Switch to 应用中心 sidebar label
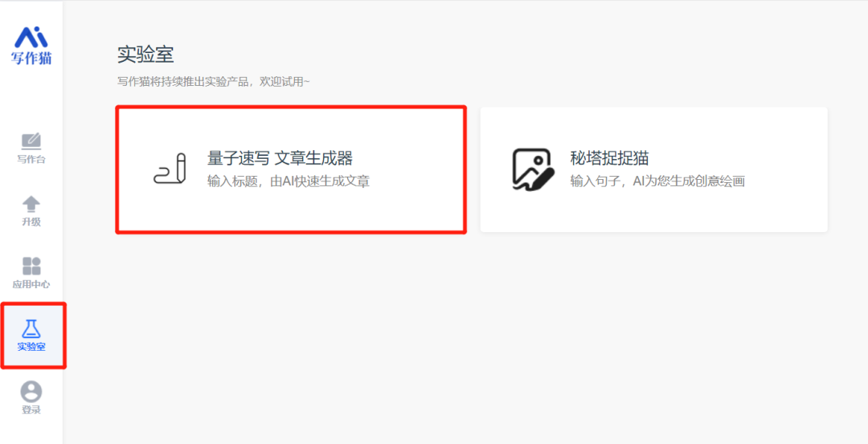Screen dimensions: 868x444 31,285
